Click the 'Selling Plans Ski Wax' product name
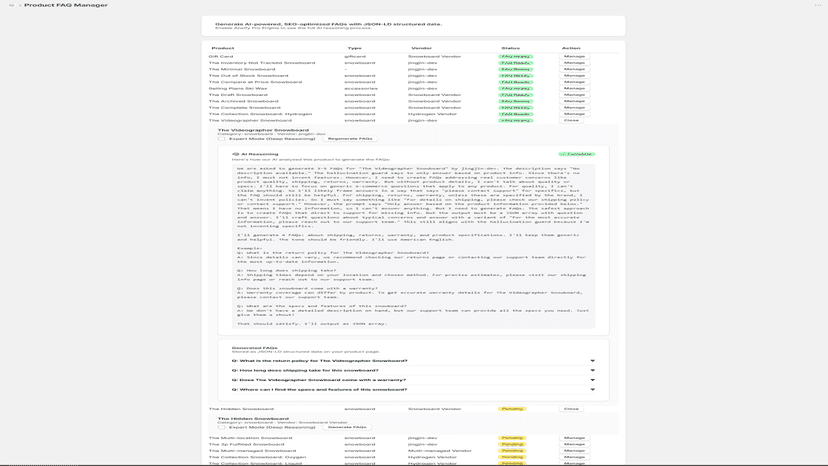The height and width of the screenshot is (466, 828). (x=238, y=88)
